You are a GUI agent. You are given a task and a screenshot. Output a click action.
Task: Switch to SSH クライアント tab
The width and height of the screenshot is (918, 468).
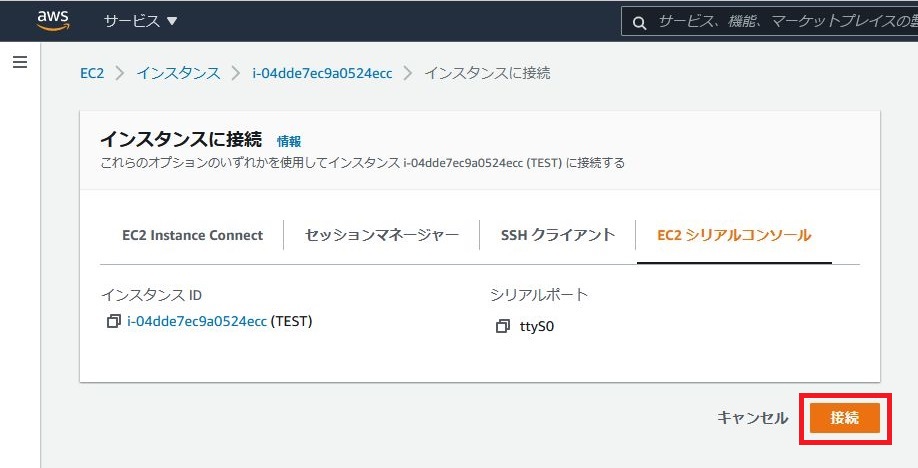tap(558, 235)
